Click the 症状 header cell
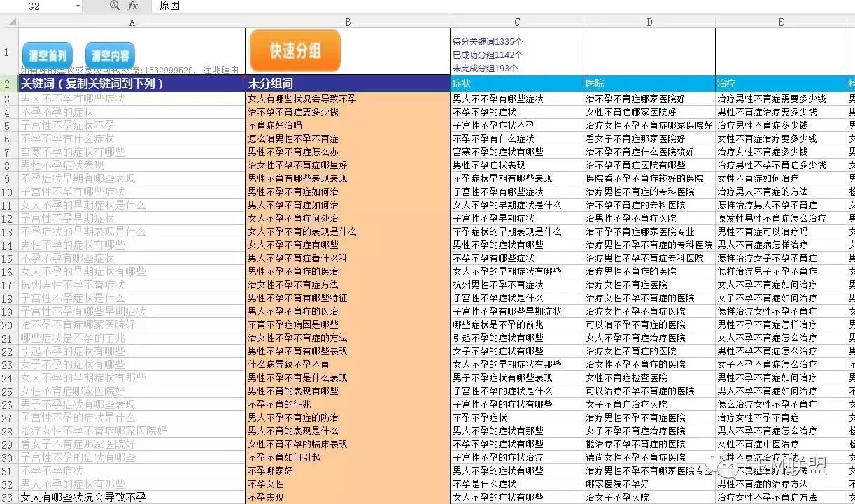This screenshot has height=504, width=855. tap(517, 84)
